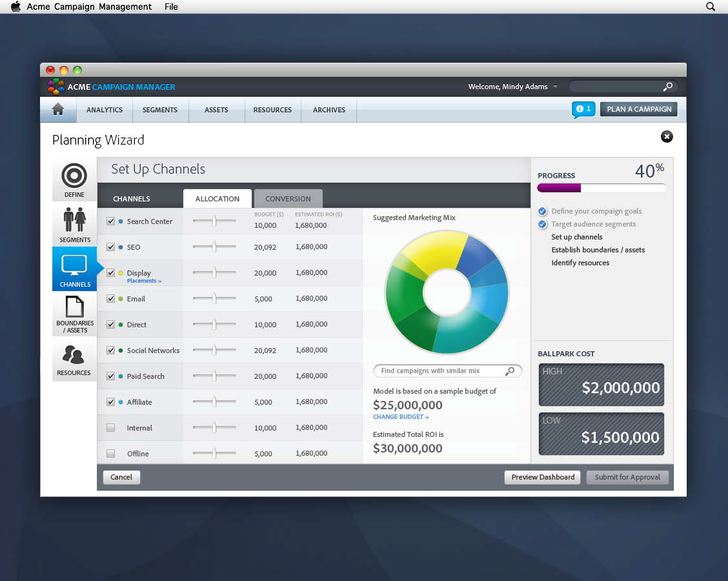The height and width of the screenshot is (581, 728).
Task: Select 'Identify resources' progress step
Action: pyautogui.click(x=580, y=263)
